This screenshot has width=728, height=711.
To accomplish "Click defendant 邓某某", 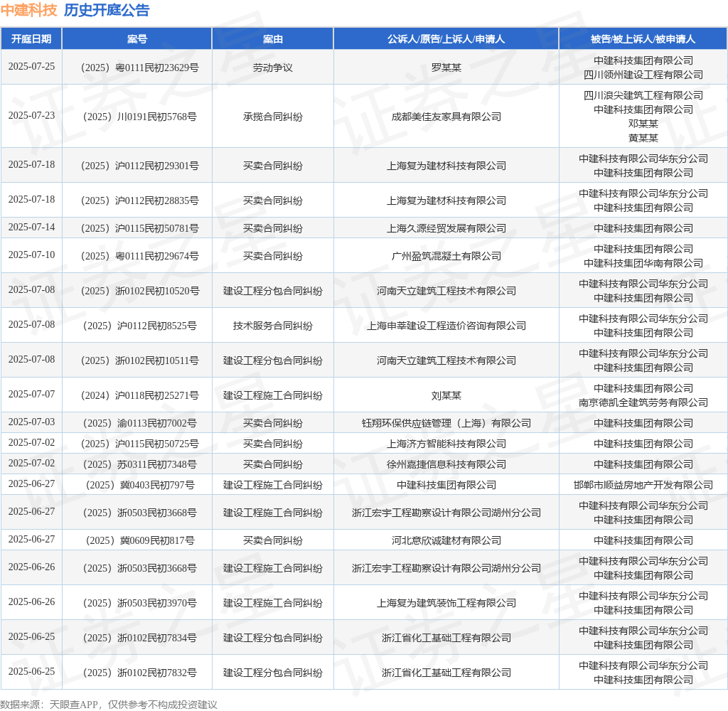I will point(643,124).
